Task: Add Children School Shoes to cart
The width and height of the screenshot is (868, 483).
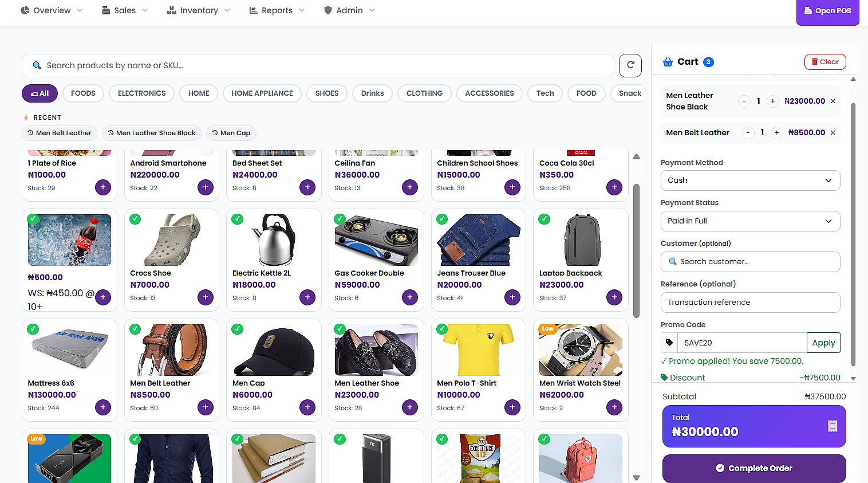Action: tap(512, 187)
